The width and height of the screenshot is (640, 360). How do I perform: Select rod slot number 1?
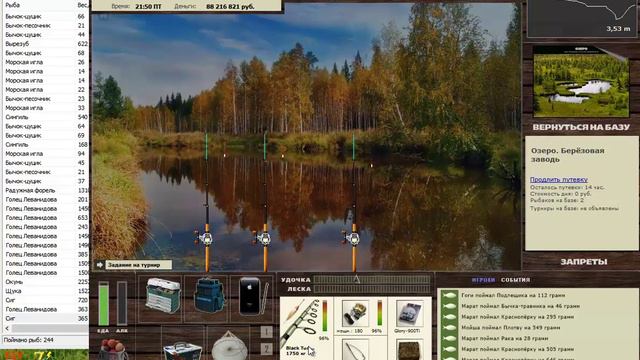point(267,332)
